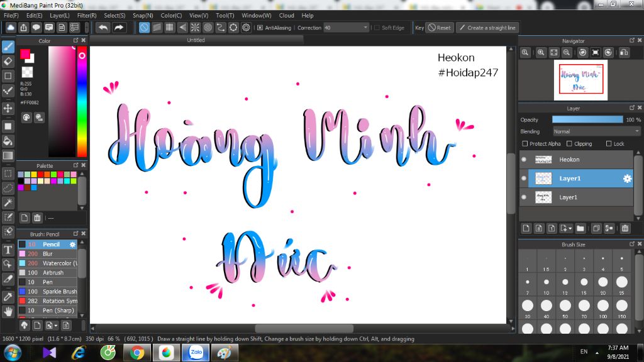The width and height of the screenshot is (644, 362).
Task: Select the Text tool
Action: click(x=8, y=250)
